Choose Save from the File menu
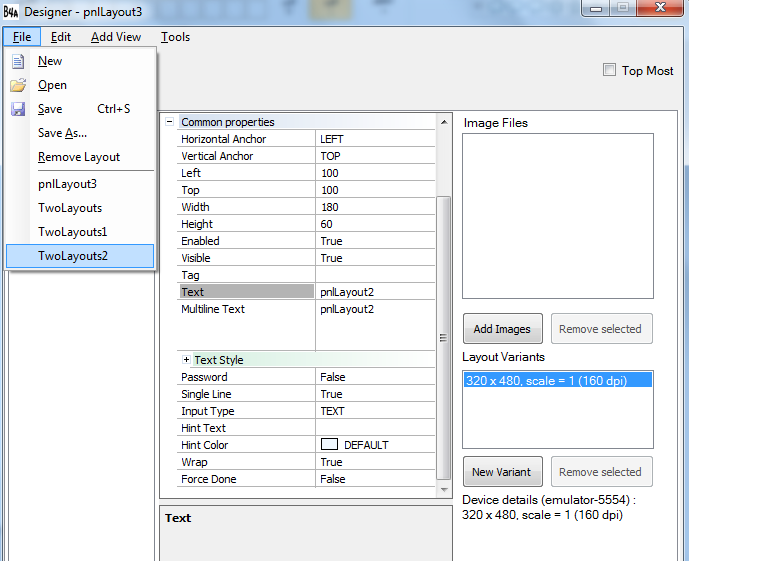The height and width of the screenshot is (561, 768). click(x=81, y=109)
